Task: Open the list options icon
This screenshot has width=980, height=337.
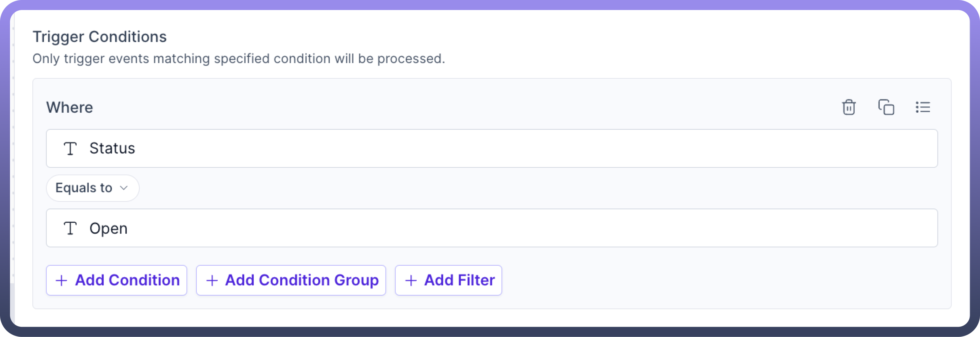Action: click(x=922, y=107)
